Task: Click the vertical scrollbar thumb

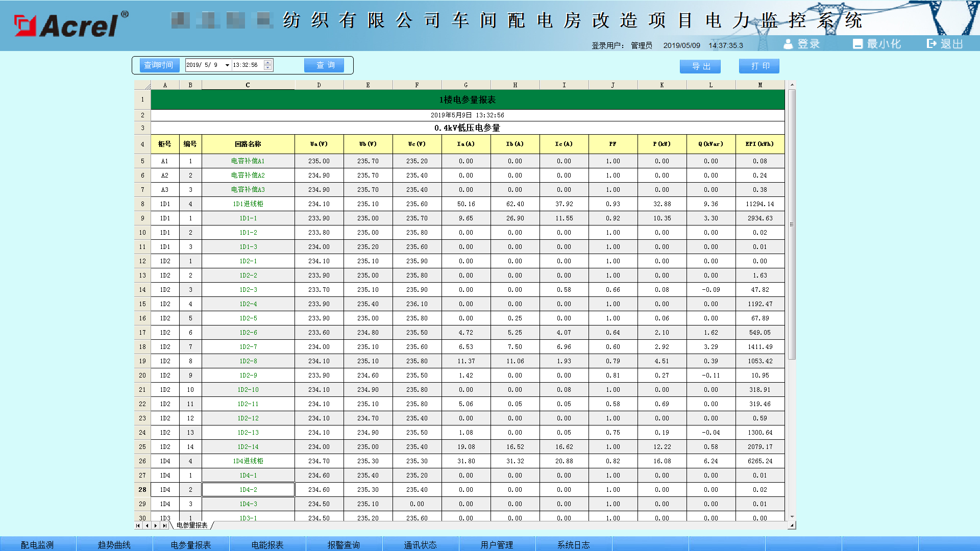Action: coord(792,224)
